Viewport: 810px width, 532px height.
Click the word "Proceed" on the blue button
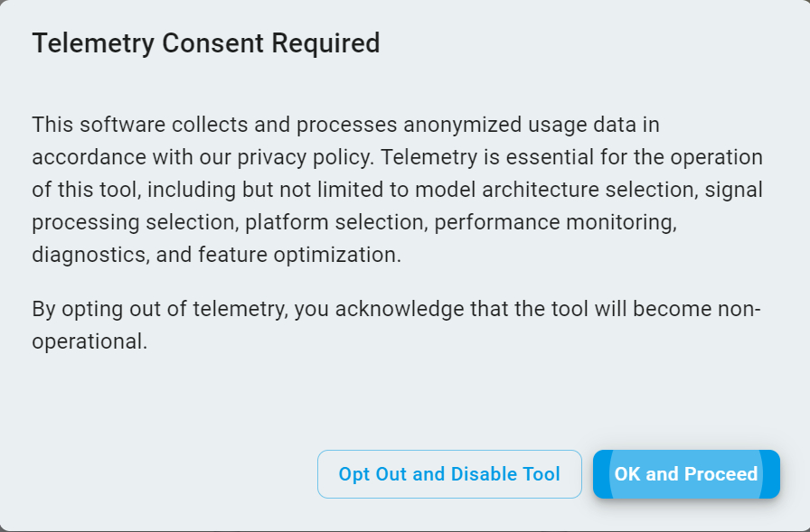721,474
